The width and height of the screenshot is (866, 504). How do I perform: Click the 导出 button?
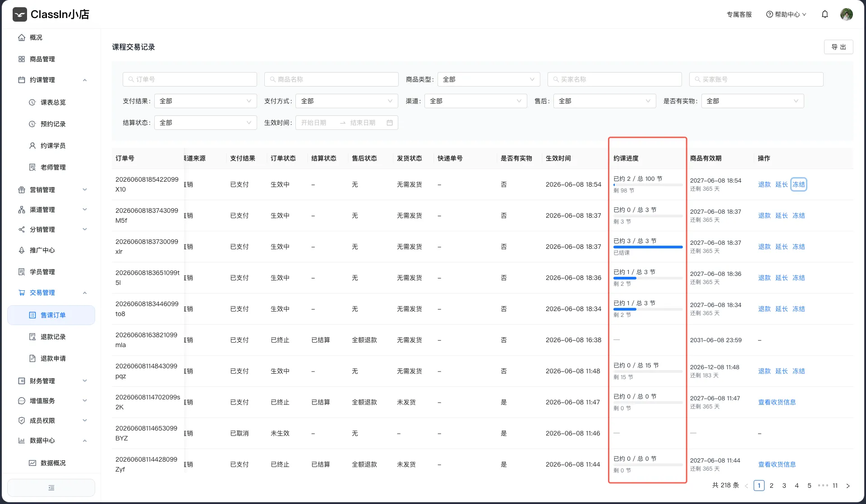(838, 47)
